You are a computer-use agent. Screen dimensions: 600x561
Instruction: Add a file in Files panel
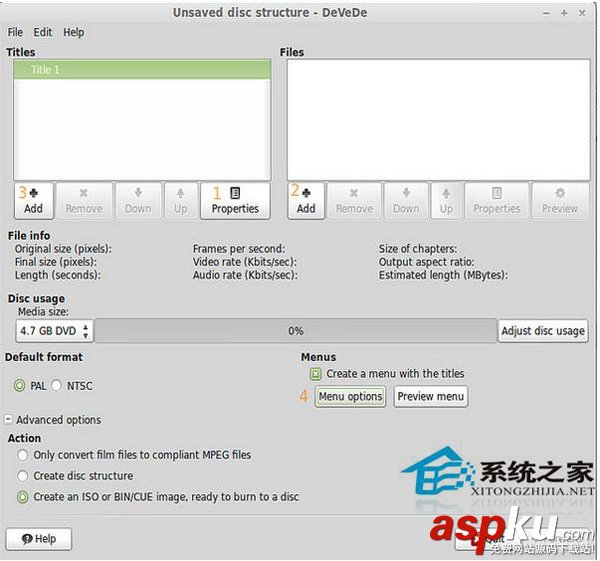click(x=306, y=201)
